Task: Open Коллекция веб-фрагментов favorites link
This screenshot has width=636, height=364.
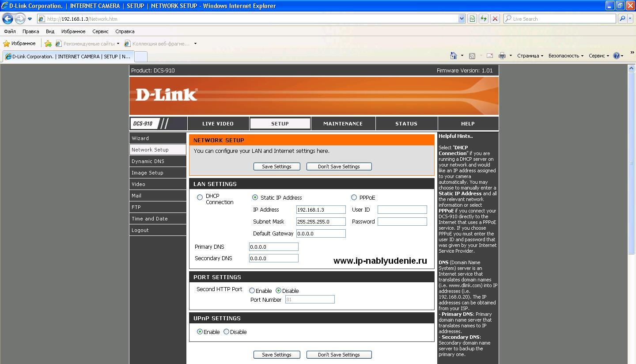Action: click(x=157, y=43)
